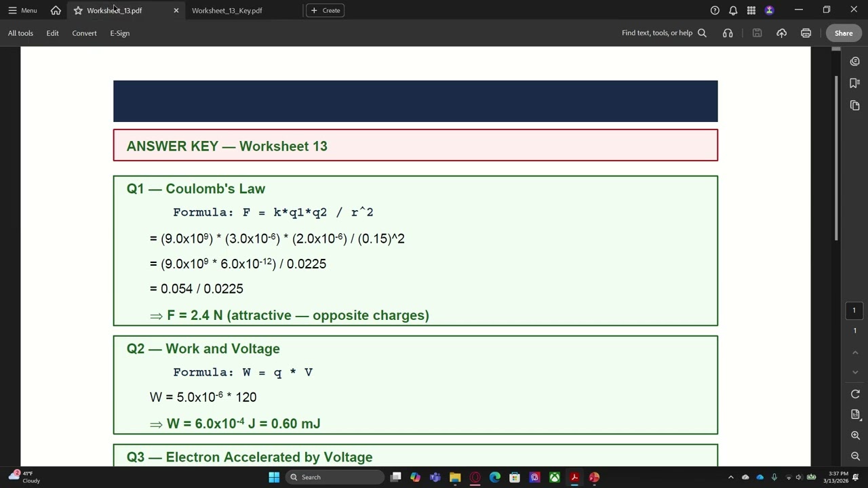Viewport: 868px width, 488px height.
Task: Open the weather widget showing Cloudy
Action: 24,477
